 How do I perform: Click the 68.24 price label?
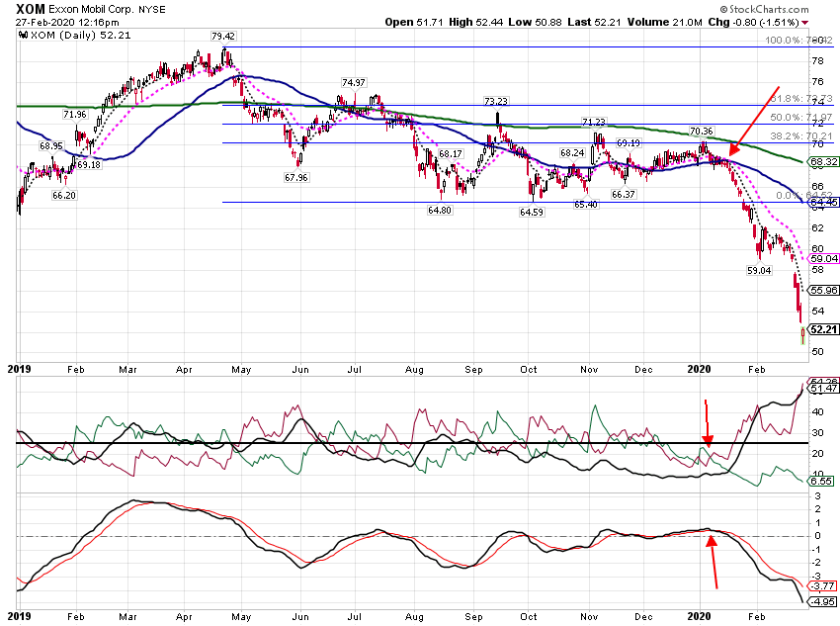point(572,152)
